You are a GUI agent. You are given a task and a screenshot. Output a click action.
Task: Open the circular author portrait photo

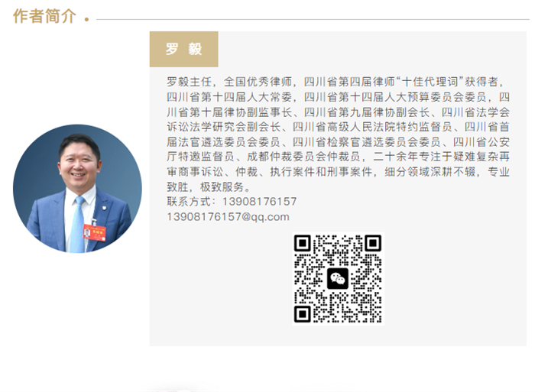(77, 188)
